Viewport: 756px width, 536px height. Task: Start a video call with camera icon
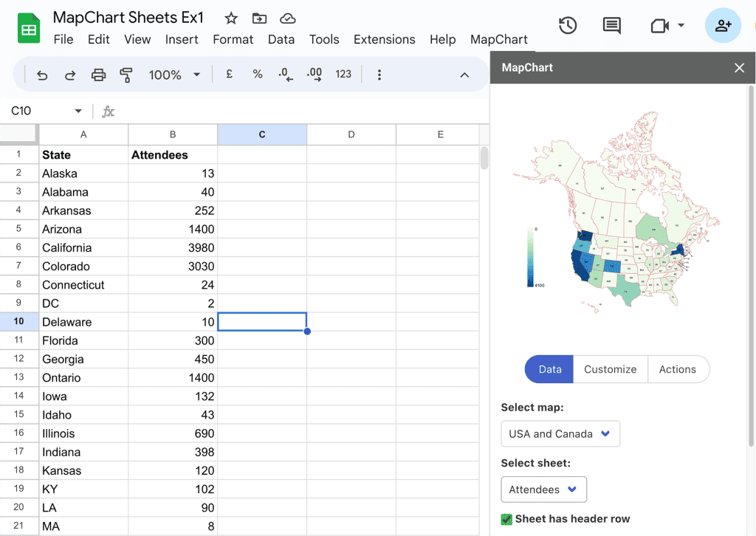click(x=659, y=26)
